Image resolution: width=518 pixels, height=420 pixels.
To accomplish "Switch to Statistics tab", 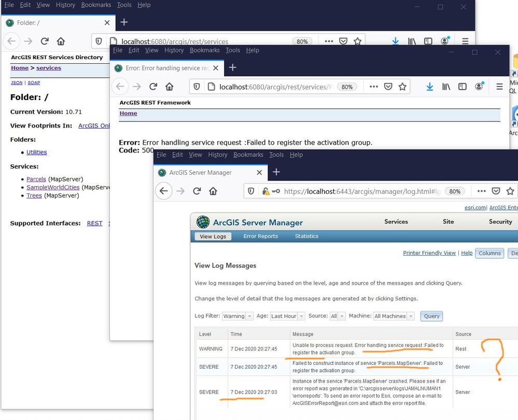I will coord(306,236).
